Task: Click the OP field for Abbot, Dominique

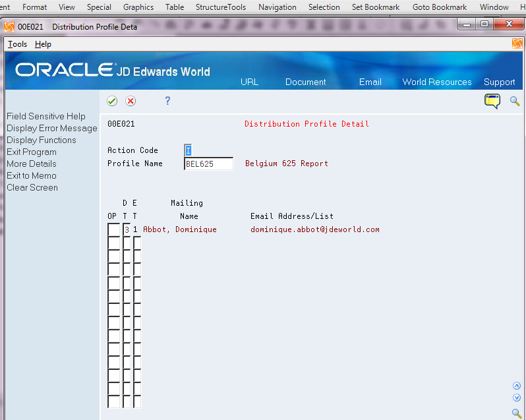Action: tap(114, 229)
